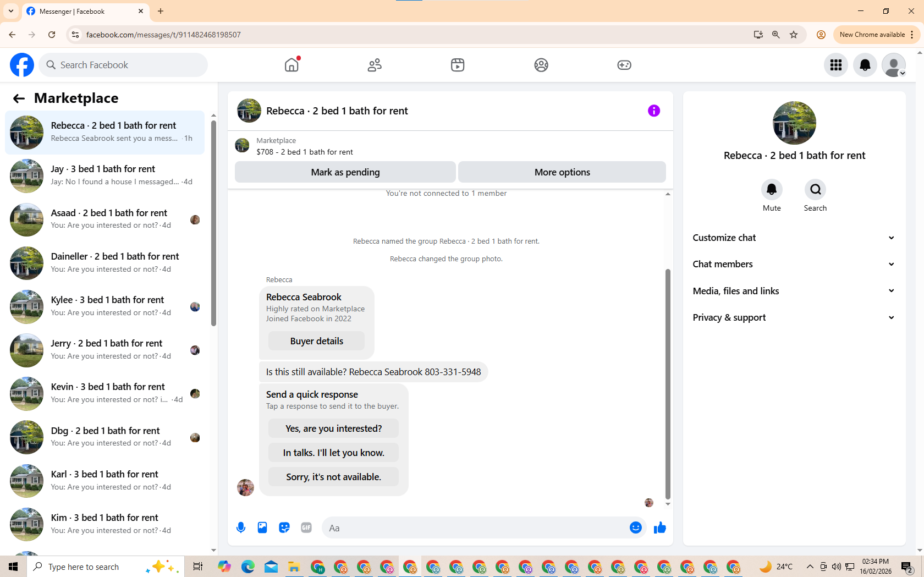Open the $708 Marketplace listing link
The image size is (924, 577).
(x=305, y=152)
